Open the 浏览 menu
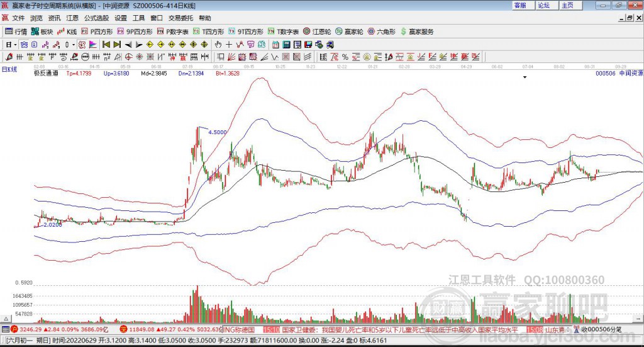The width and height of the screenshot is (644, 347). 36,18
